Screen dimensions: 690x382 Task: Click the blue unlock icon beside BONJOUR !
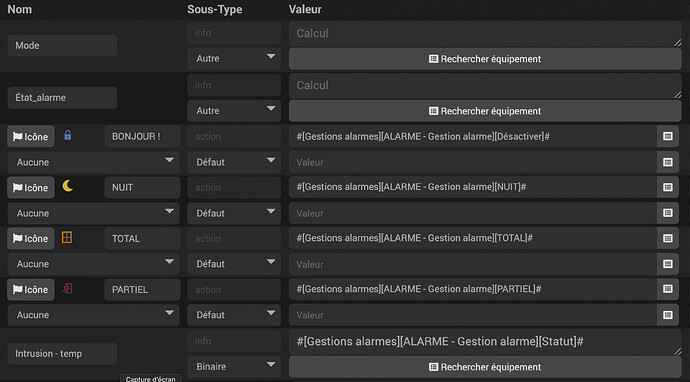(x=67, y=135)
